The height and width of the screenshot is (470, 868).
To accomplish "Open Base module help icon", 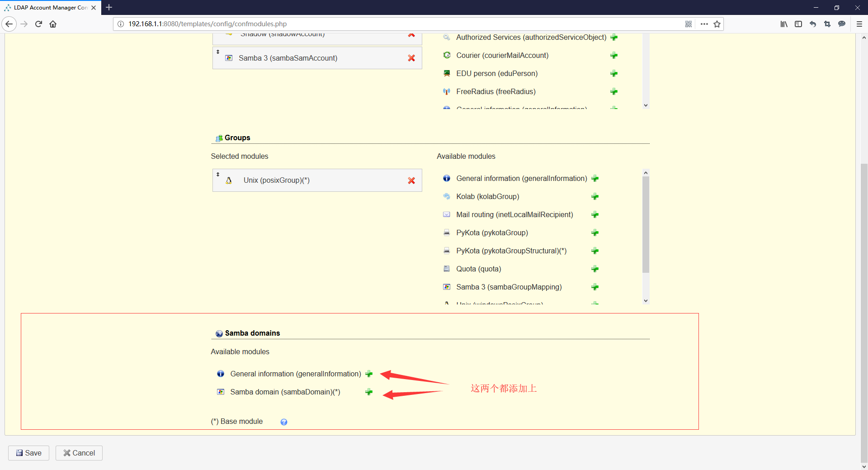I will [284, 422].
